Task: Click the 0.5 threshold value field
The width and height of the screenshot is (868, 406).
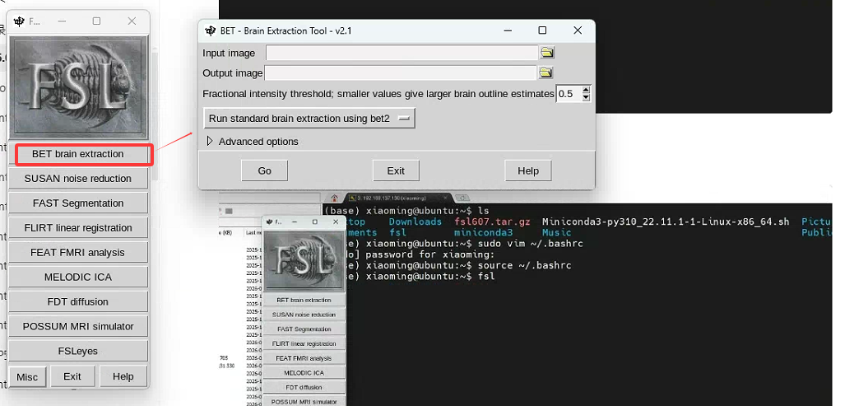Action: coord(569,94)
